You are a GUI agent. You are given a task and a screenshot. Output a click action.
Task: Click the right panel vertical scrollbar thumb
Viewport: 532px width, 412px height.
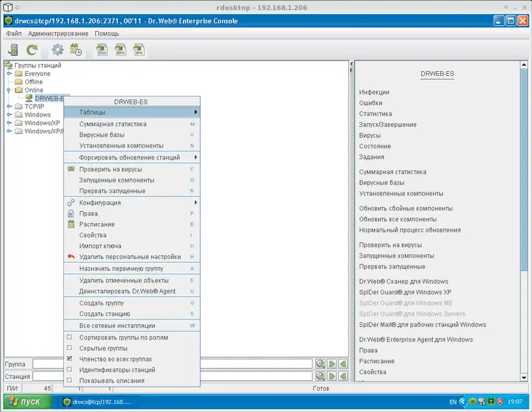524,170
